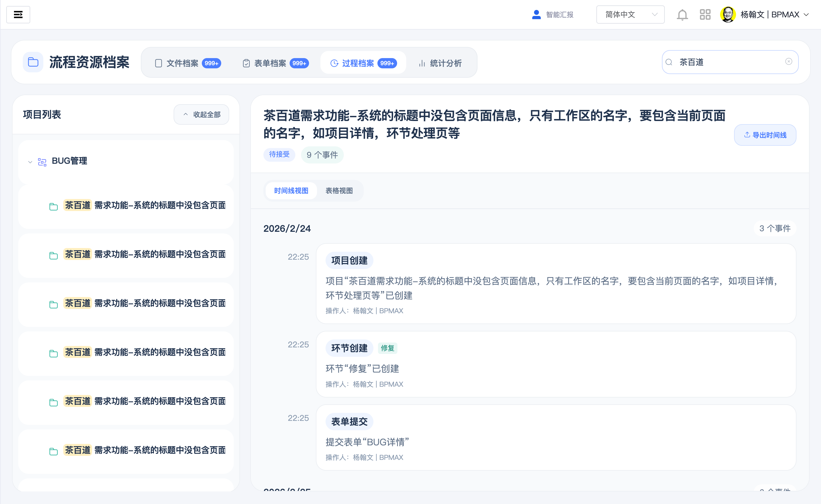Viewport: 821px width, 504px height.
Task: Collapse the BUG管理 tree node
Action: [x=29, y=162]
